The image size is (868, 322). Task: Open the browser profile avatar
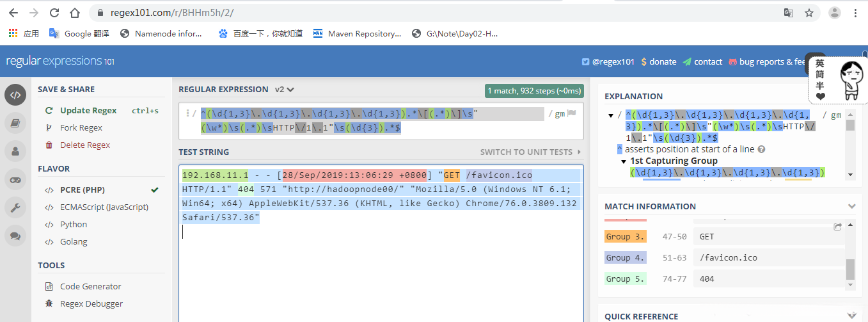[x=835, y=13]
